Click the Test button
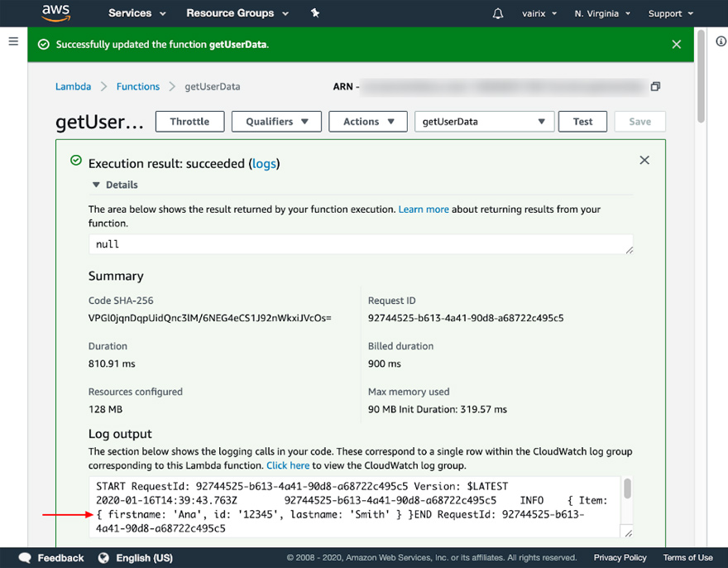Image resolution: width=728 pixels, height=568 pixels. click(582, 121)
